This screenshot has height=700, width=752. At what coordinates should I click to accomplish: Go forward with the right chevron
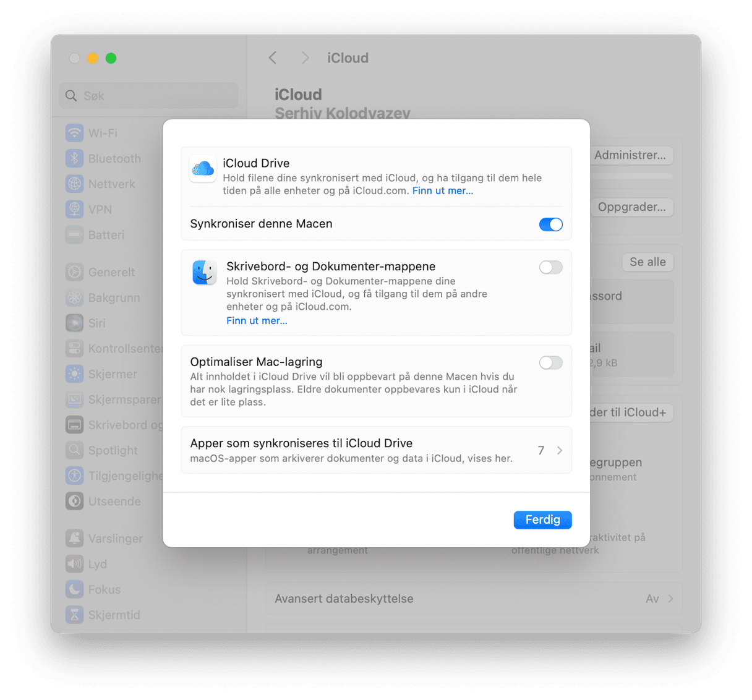305,58
